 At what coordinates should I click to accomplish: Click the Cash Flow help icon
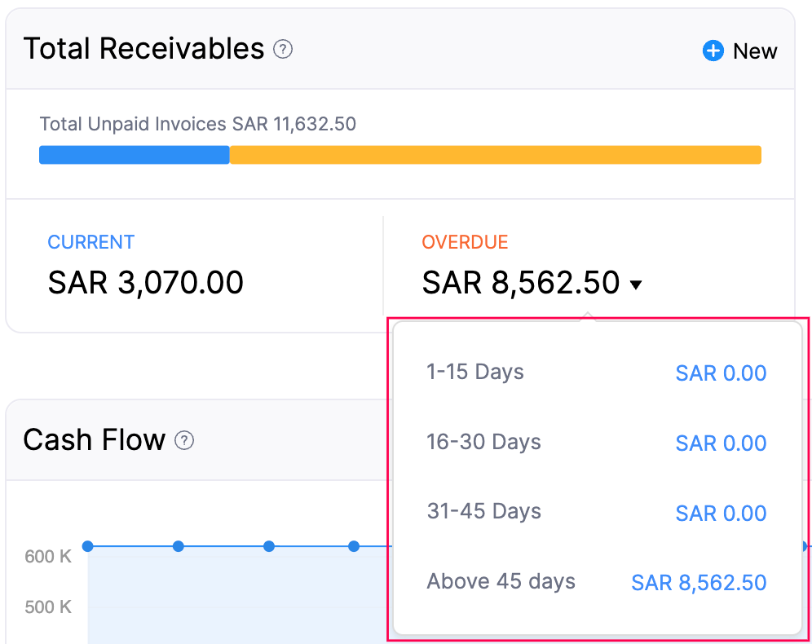[185, 441]
